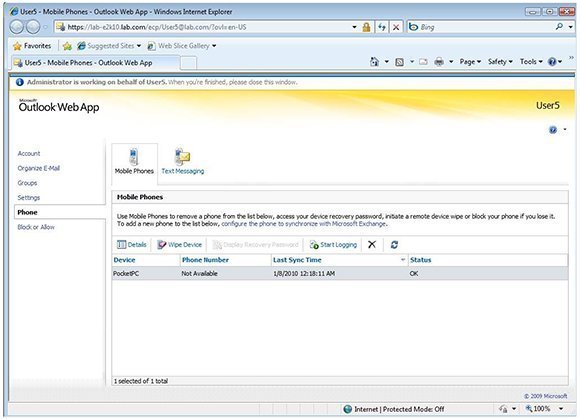Click the Internet zone globe icon in status bar
Viewport: 580px width, 419px height.
click(x=347, y=409)
